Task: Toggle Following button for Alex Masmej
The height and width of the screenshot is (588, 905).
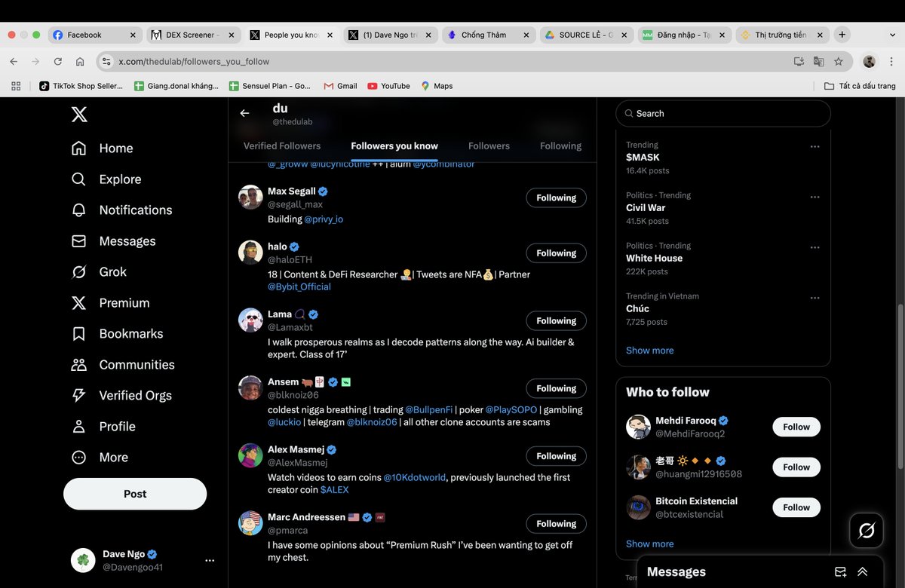Action: pyautogui.click(x=556, y=456)
